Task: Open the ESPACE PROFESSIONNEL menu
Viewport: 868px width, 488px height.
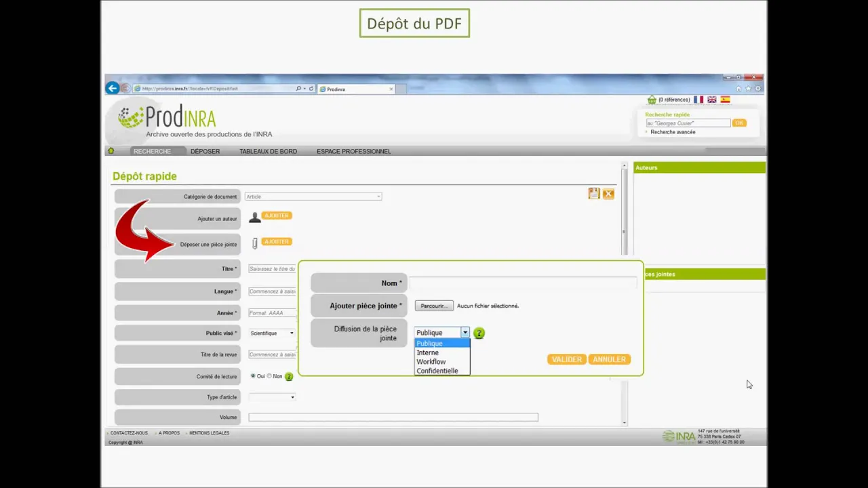Action: pos(354,151)
